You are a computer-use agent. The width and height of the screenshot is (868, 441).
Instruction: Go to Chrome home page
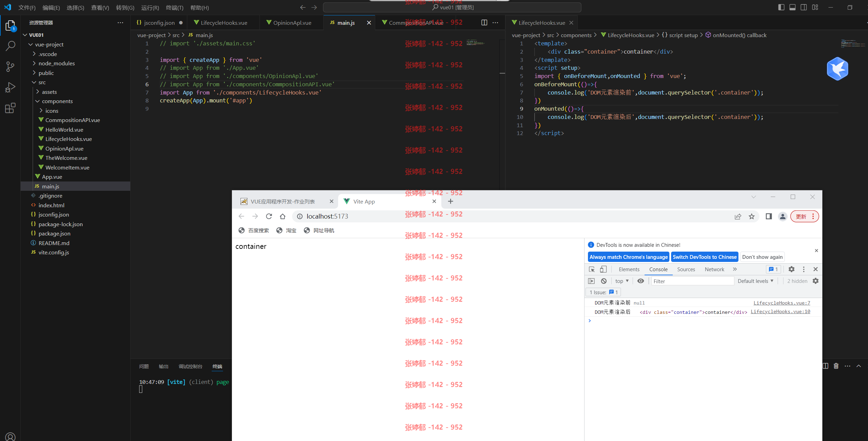pos(282,216)
